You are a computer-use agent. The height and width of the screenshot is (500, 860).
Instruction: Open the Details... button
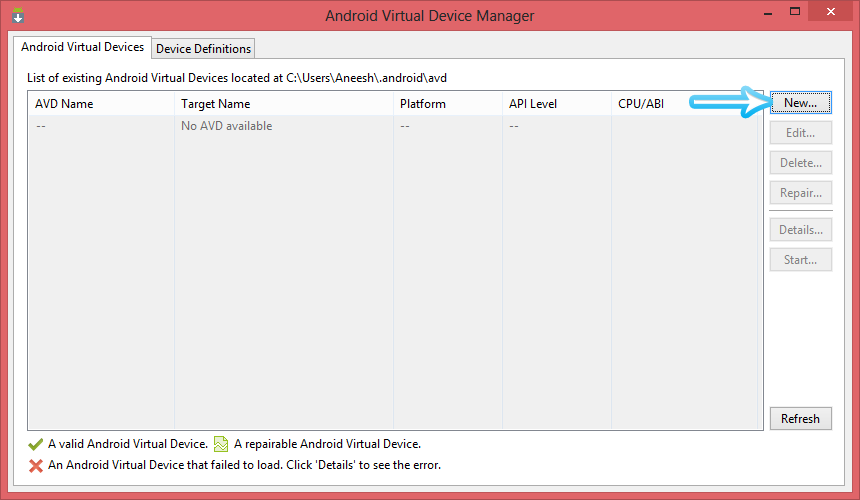(800, 230)
